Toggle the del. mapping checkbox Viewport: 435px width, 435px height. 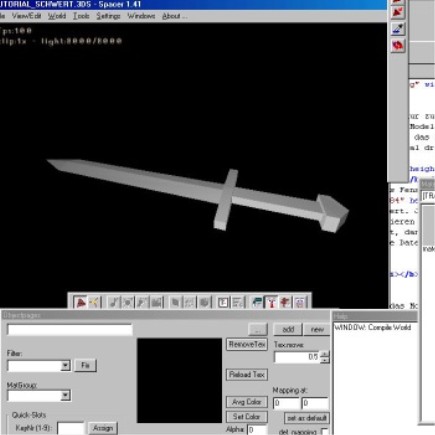click(324, 431)
